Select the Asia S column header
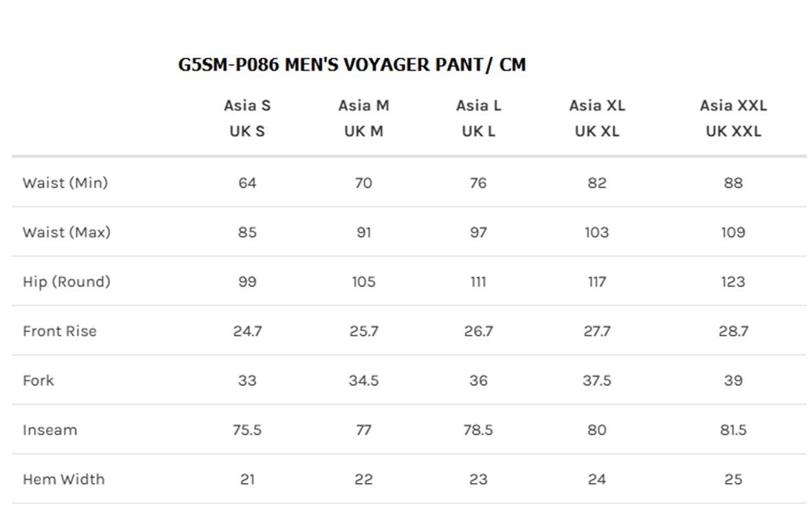 click(x=247, y=106)
